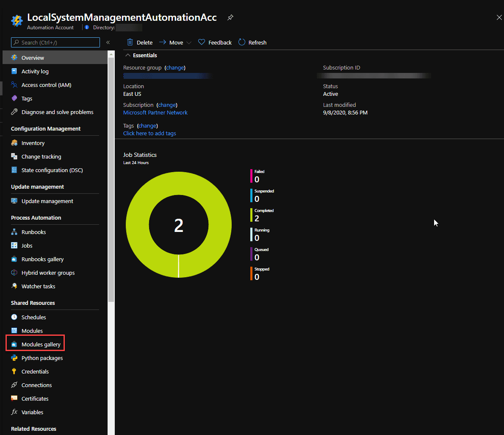This screenshot has height=435, width=504.
Task: Click the Tags label icon
Action: point(14,98)
